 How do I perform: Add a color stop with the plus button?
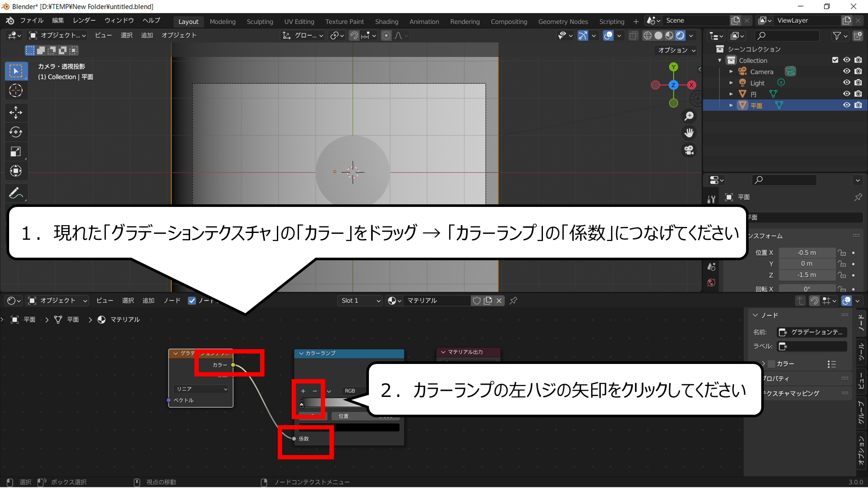click(x=303, y=391)
